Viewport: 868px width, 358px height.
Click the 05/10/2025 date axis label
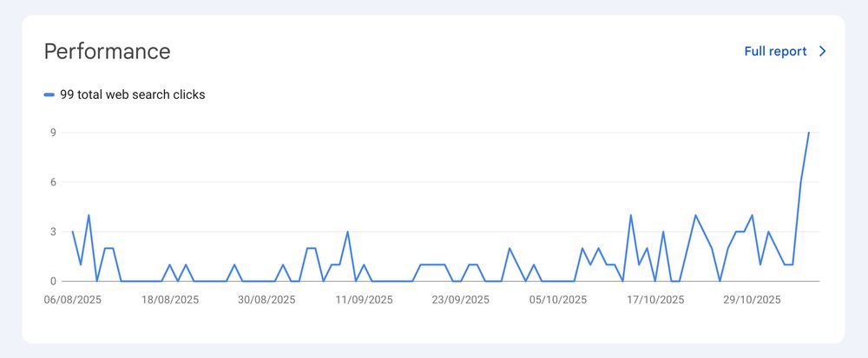[557, 300]
